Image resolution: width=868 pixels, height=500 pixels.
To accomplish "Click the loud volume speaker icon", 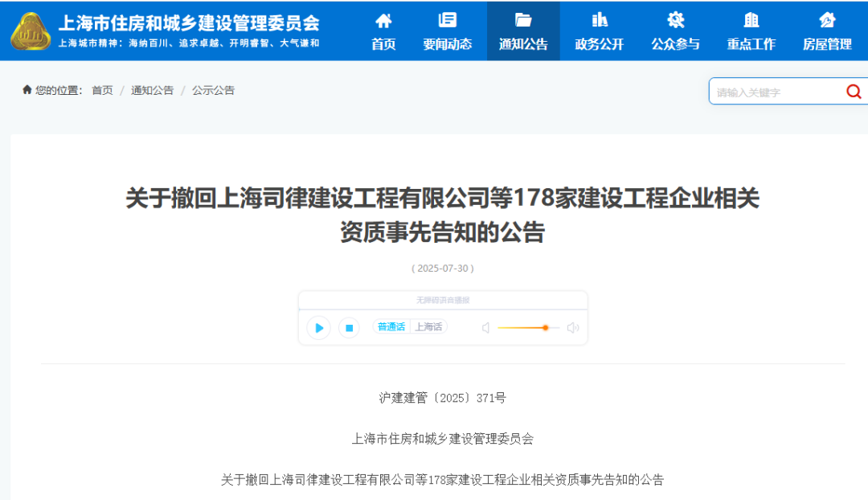I will coord(573,328).
